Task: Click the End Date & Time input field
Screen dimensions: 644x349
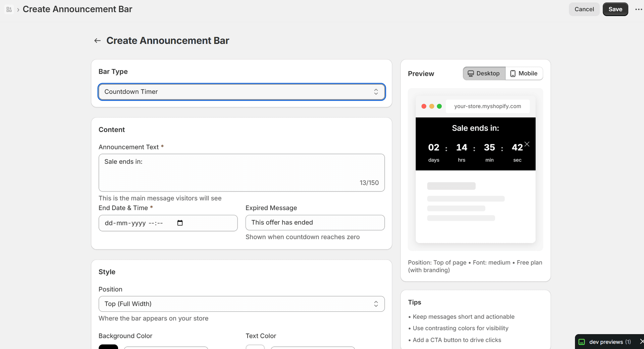Action: click(x=141, y=223)
